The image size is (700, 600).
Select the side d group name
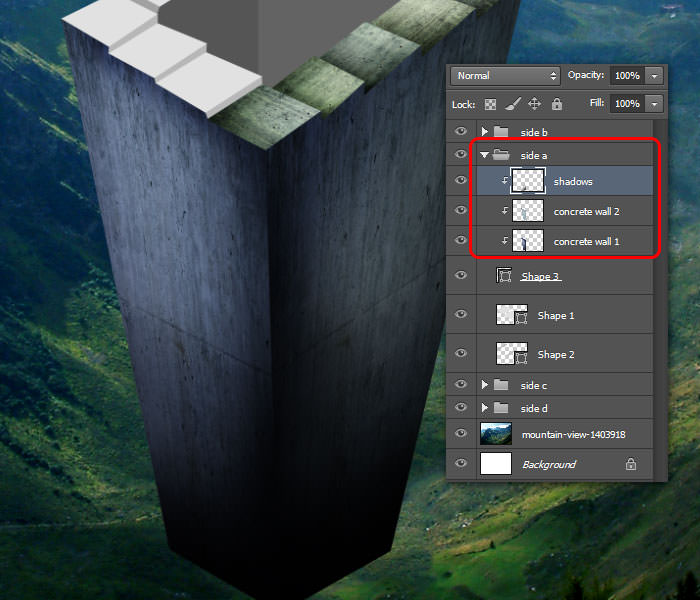click(534, 408)
